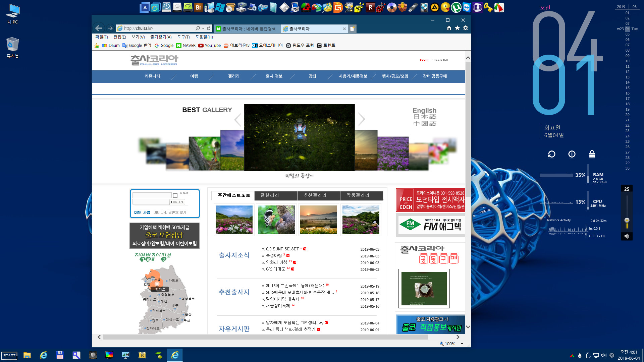Open the disc CD dock icon
644x362 pixels.
coord(391,7)
